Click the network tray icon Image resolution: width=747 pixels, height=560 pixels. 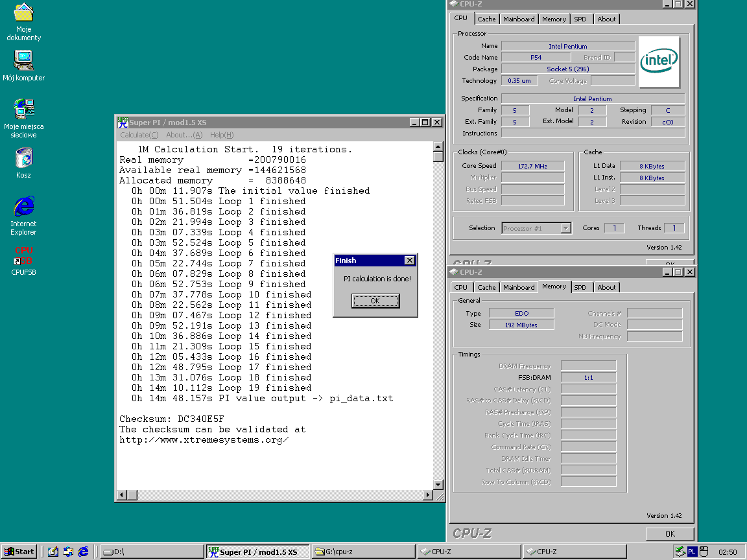click(x=680, y=552)
